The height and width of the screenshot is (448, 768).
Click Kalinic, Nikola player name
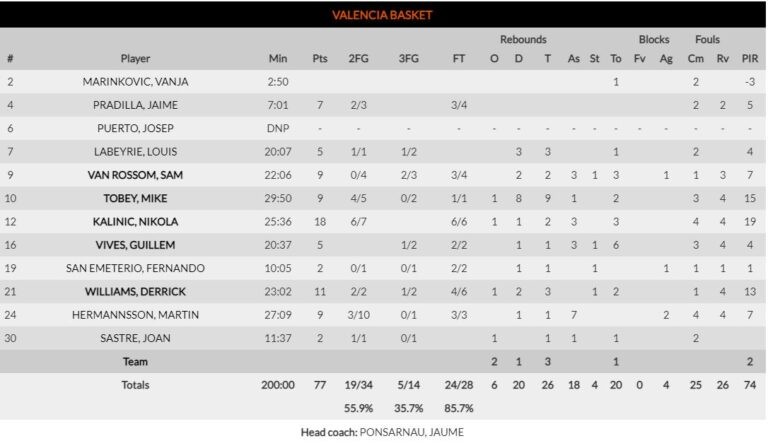[135, 221]
